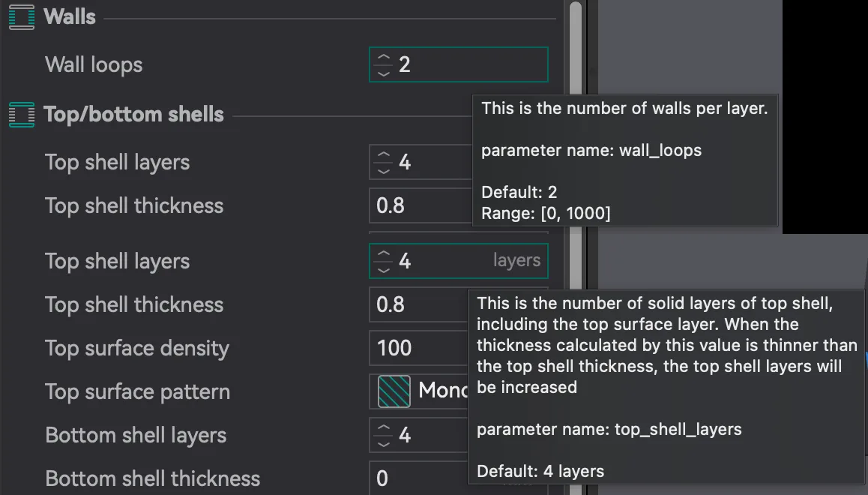This screenshot has height=495, width=868.
Task: Click the Bottom shell layers label
Action: click(136, 435)
